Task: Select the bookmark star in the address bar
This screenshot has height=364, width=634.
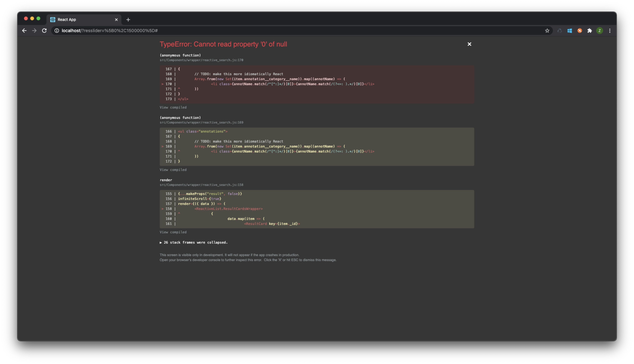Action: pos(547,31)
